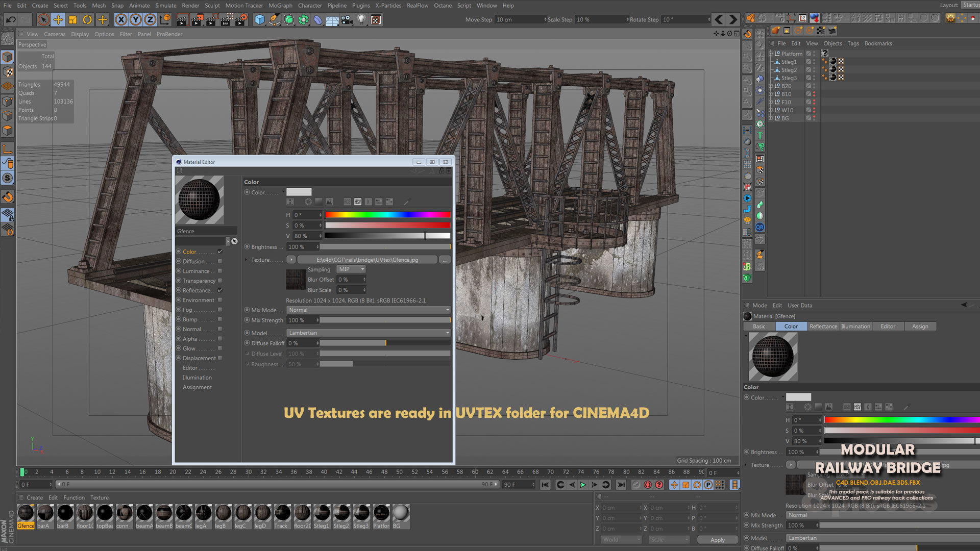Expand the B20 object group
The height and width of the screenshot is (551, 980).
(x=771, y=86)
